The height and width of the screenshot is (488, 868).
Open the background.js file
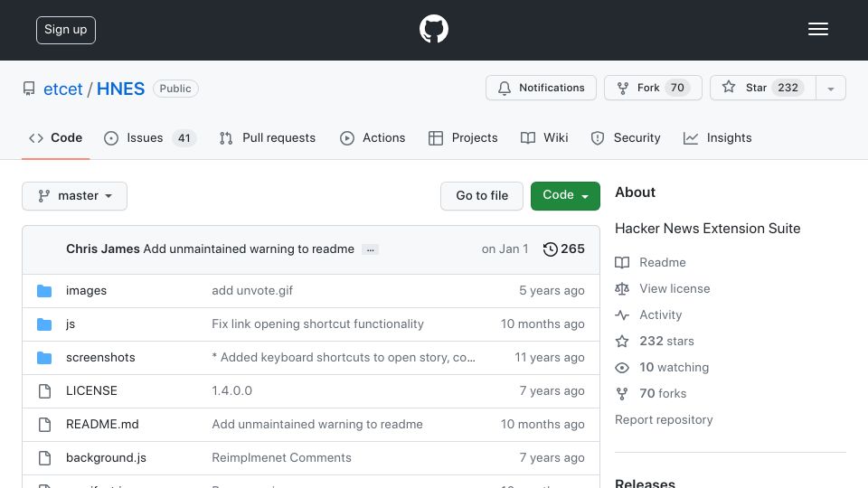point(107,457)
